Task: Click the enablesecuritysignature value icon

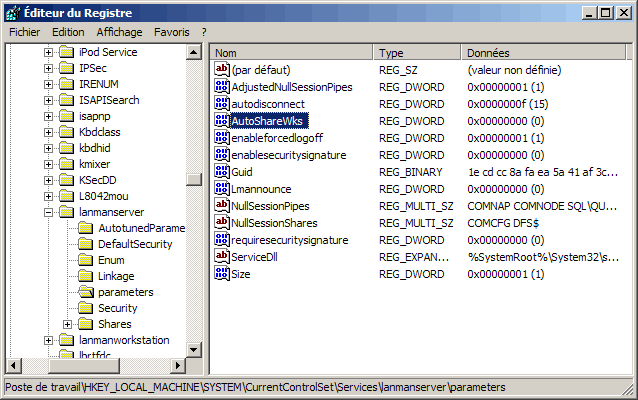Action: click(222, 155)
